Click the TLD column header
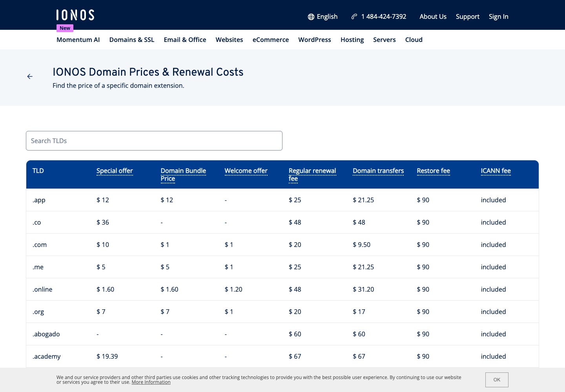Viewport: 565px width, 392px height. tap(38, 171)
